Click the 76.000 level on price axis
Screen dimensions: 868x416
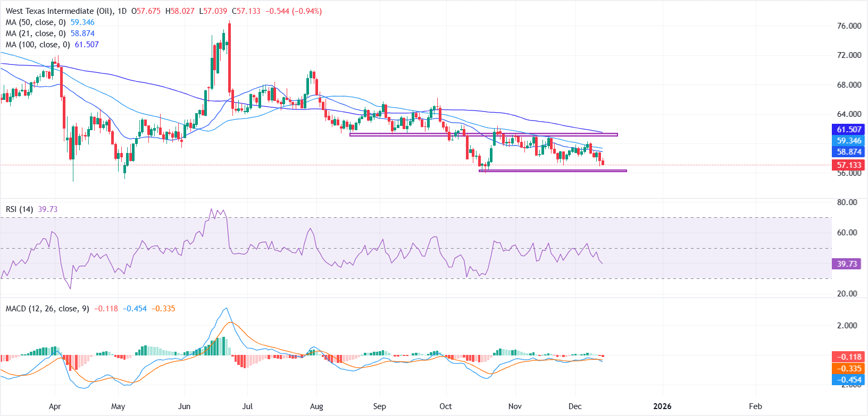click(x=849, y=26)
